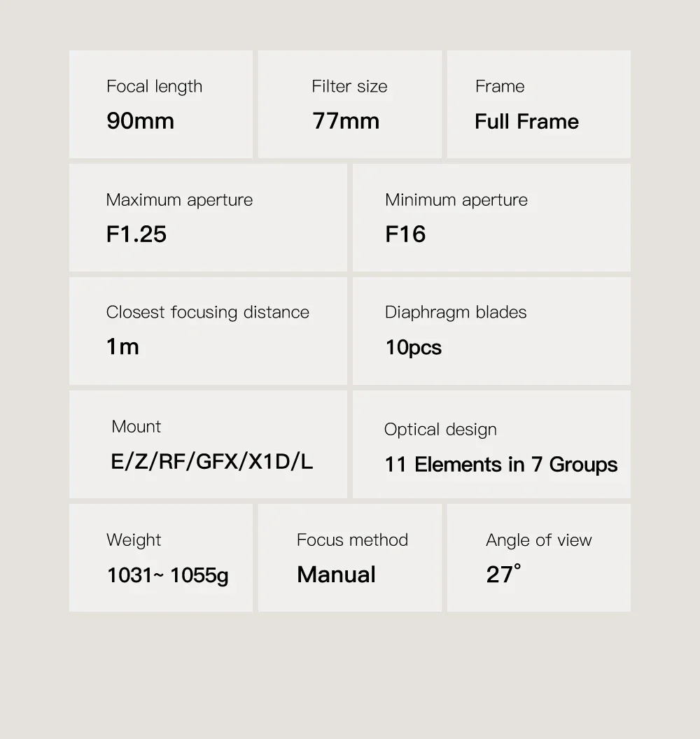Select the Filter size 77mm card
Screen dimensions: 700x739
click(350, 104)
